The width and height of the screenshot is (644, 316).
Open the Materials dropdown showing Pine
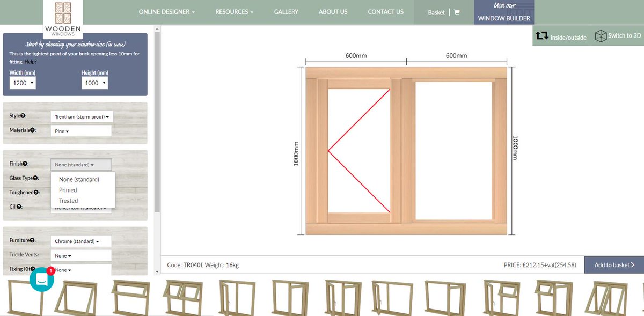(x=81, y=131)
